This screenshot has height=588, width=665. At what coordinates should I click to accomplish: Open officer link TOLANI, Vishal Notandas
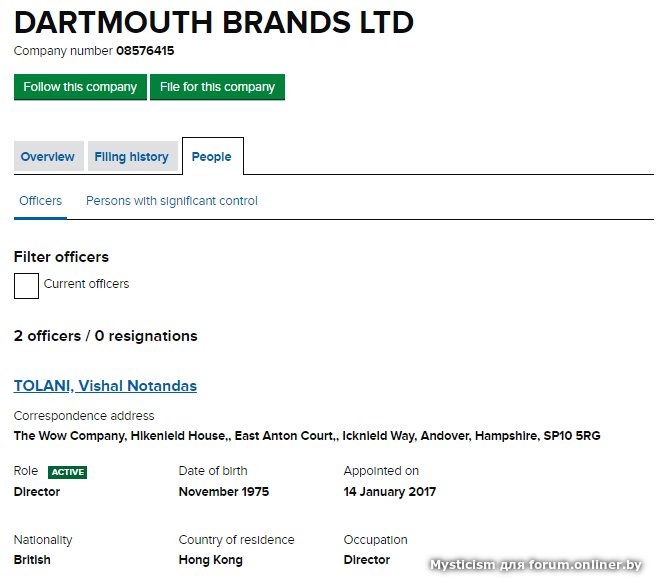coord(105,386)
